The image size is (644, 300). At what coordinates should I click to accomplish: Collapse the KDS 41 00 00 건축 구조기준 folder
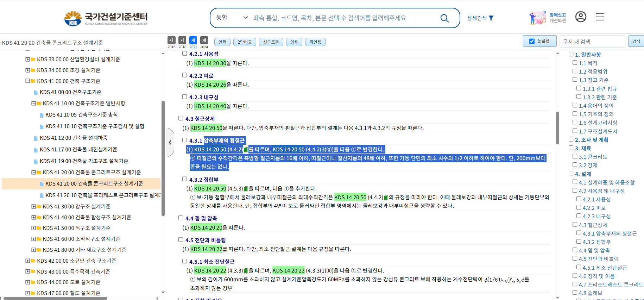tap(27, 81)
